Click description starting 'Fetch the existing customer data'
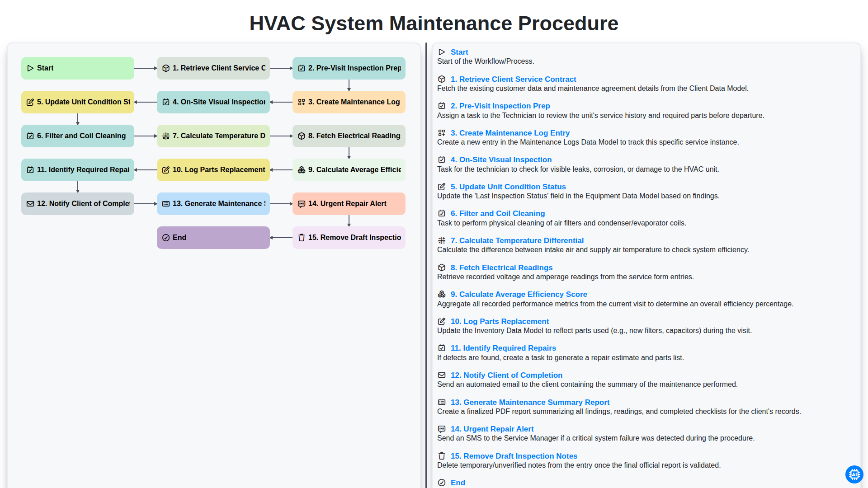 (x=593, y=89)
